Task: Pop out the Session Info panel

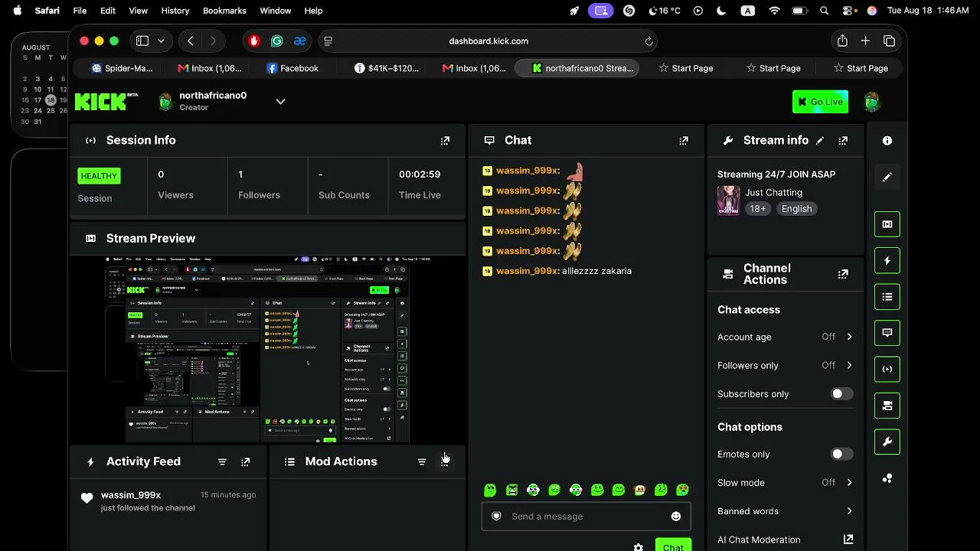Action: 445,141
